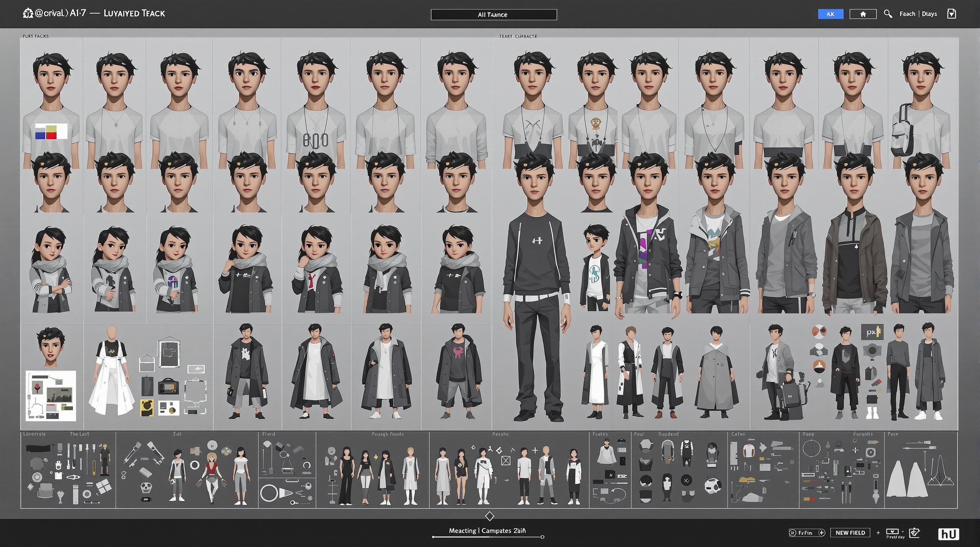
Task: Open the Fretl Key dropdown
Action: 892,532
